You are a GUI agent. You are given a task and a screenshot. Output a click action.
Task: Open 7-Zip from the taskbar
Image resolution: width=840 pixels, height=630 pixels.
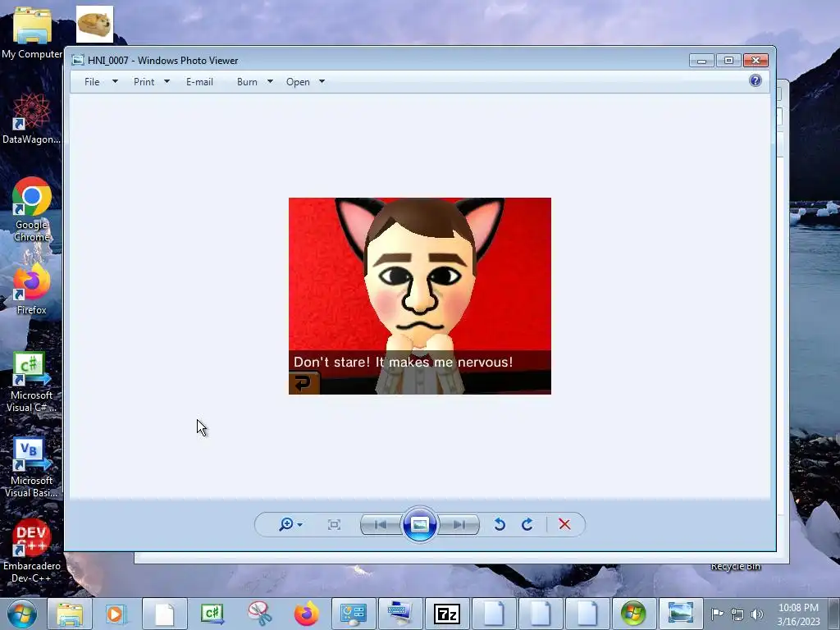447,614
